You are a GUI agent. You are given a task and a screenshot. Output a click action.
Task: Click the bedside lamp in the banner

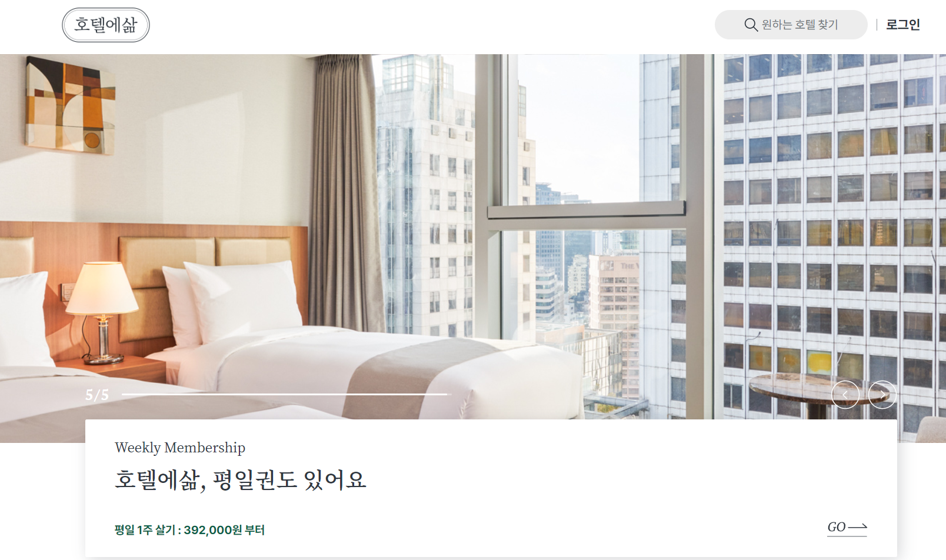[102, 312]
